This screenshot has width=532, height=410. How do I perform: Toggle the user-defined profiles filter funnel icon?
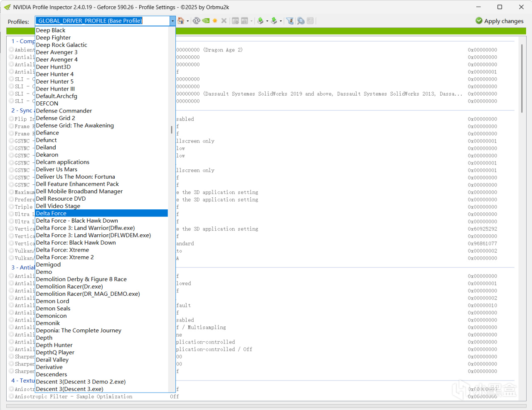point(290,21)
